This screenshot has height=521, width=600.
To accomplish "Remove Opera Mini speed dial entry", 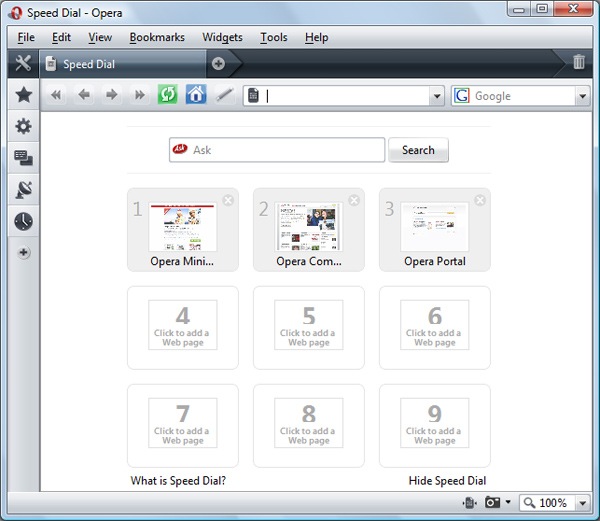I will pyautogui.click(x=228, y=200).
